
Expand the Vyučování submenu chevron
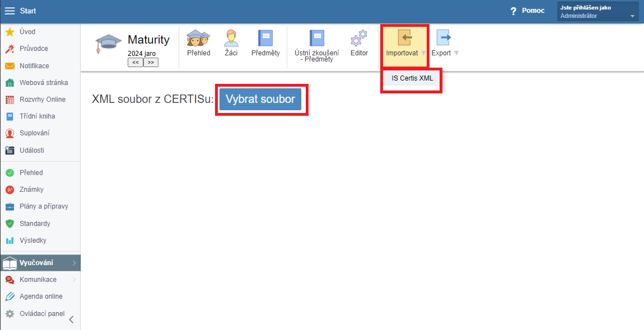click(74, 263)
